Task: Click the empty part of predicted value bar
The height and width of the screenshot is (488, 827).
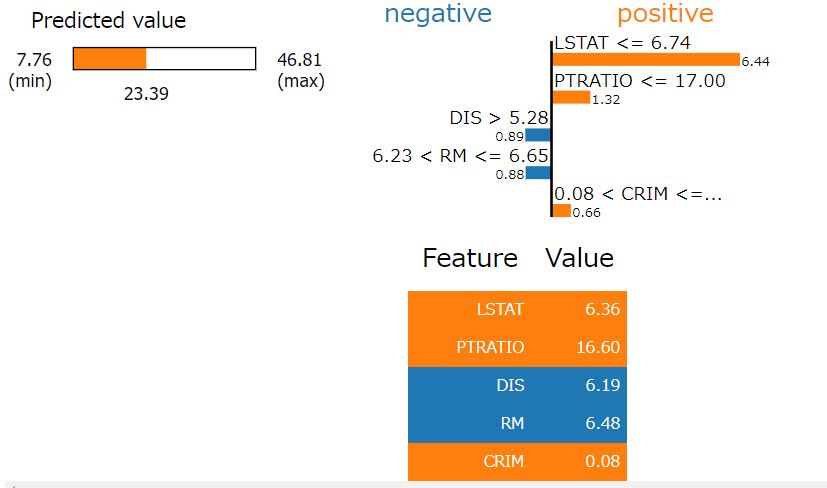Action: (200, 59)
